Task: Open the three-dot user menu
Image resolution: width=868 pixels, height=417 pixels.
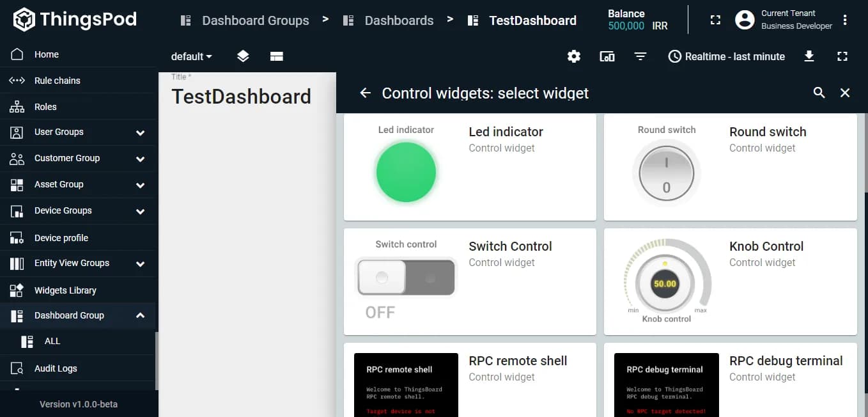Action: [x=845, y=20]
